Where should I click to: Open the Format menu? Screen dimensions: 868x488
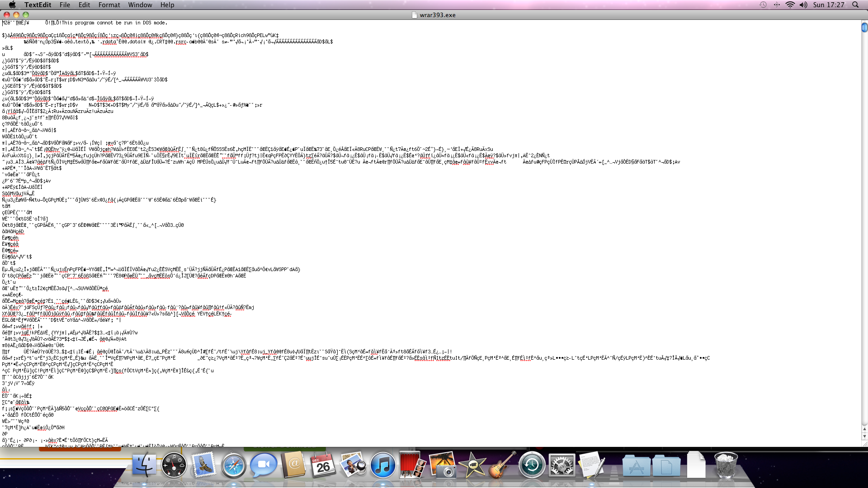tap(109, 5)
